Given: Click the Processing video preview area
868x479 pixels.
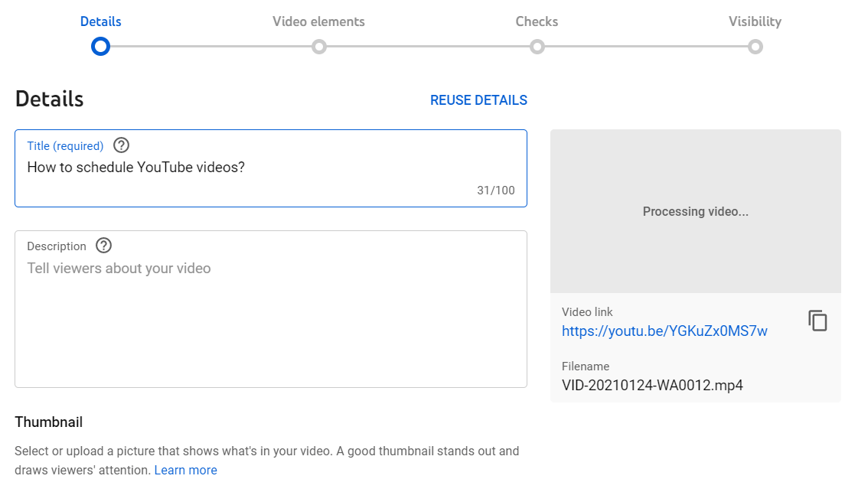Looking at the screenshot, I should [696, 211].
